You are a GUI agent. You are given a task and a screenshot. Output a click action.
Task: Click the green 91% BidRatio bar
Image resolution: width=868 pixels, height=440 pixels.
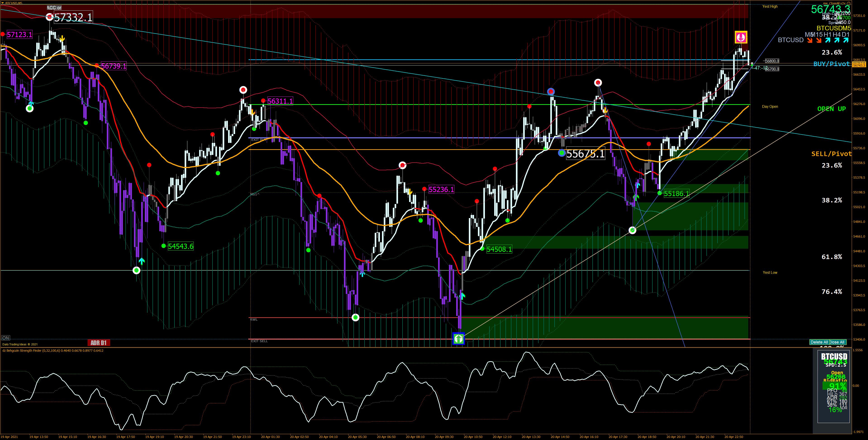(x=834, y=386)
